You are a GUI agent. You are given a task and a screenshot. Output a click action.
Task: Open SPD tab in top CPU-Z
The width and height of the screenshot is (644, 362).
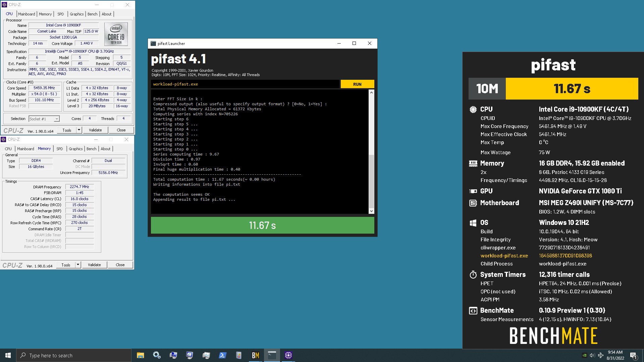[x=61, y=14]
